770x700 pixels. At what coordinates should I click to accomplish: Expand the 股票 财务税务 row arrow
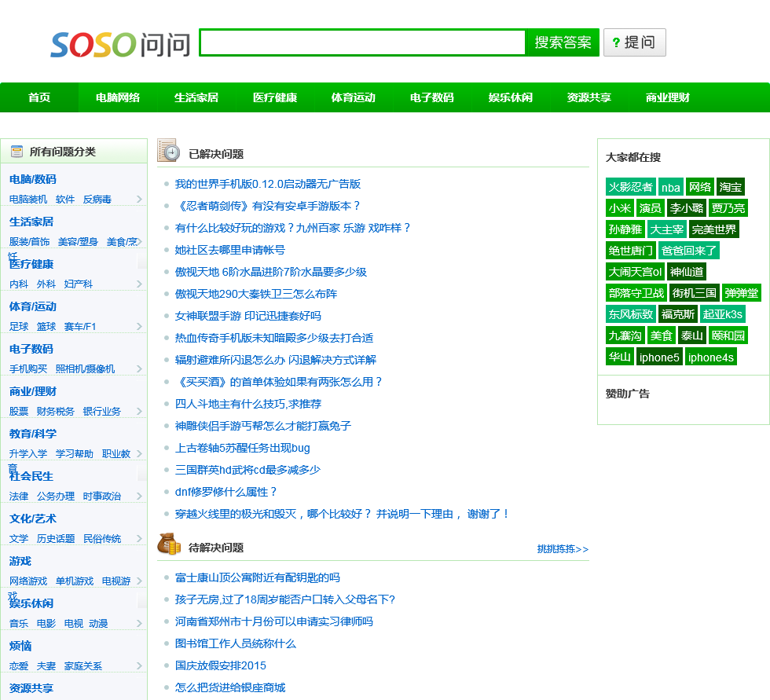pos(140,412)
